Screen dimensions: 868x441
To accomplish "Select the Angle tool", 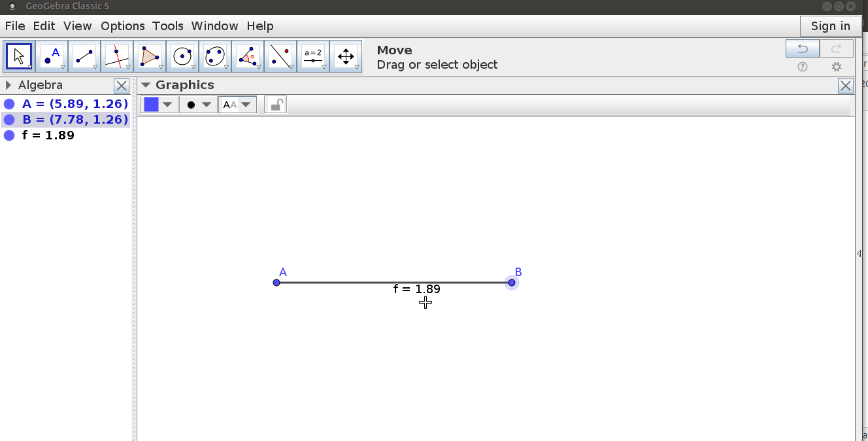I will pos(248,57).
